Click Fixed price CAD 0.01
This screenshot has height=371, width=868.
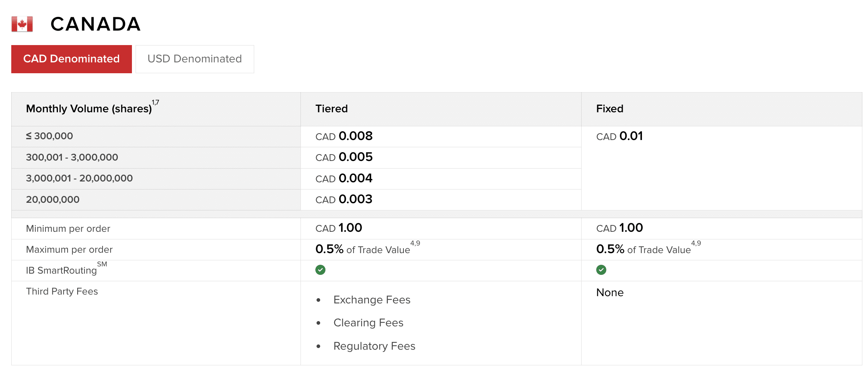click(619, 136)
